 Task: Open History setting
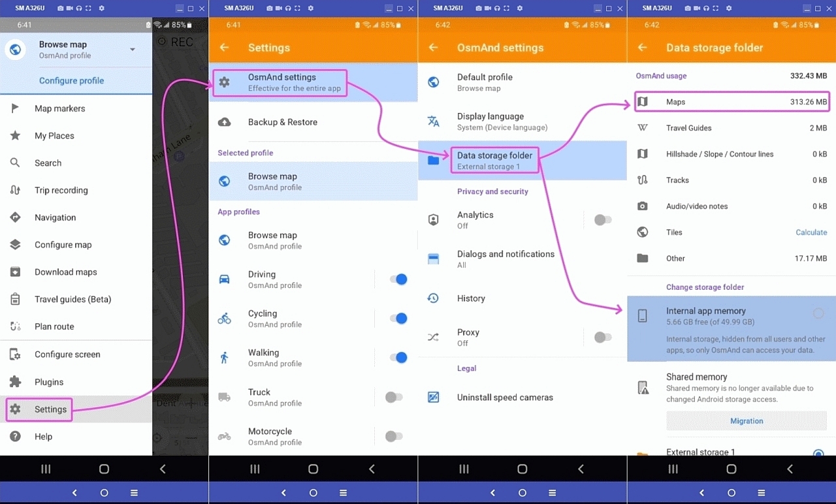coord(522,298)
